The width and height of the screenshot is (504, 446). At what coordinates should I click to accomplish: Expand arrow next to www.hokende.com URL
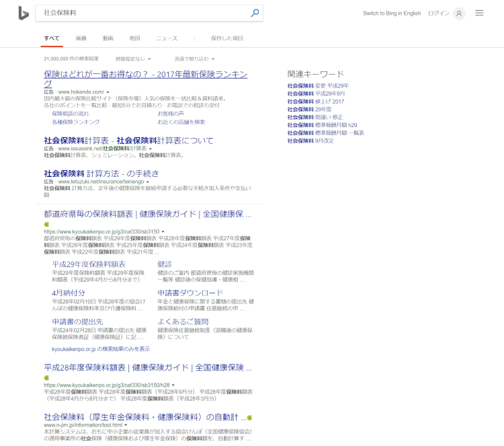108,92
